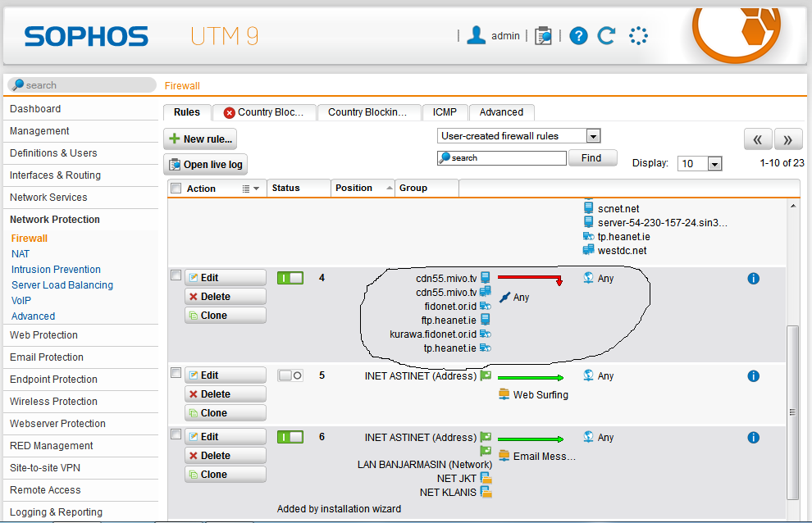Expand the Definitions & Users menu
812x523 pixels.
(x=53, y=153)
